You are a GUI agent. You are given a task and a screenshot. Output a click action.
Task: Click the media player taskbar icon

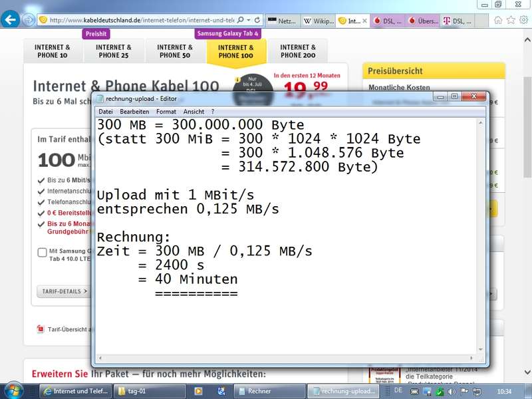(198, 391)
